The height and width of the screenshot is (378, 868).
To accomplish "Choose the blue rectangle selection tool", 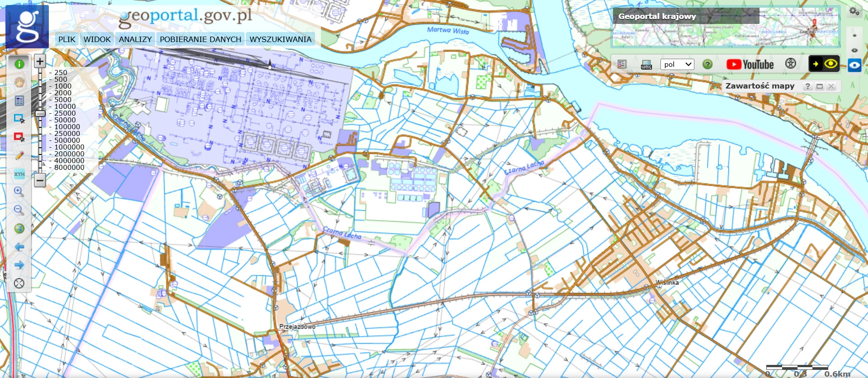I will [19, 119].
